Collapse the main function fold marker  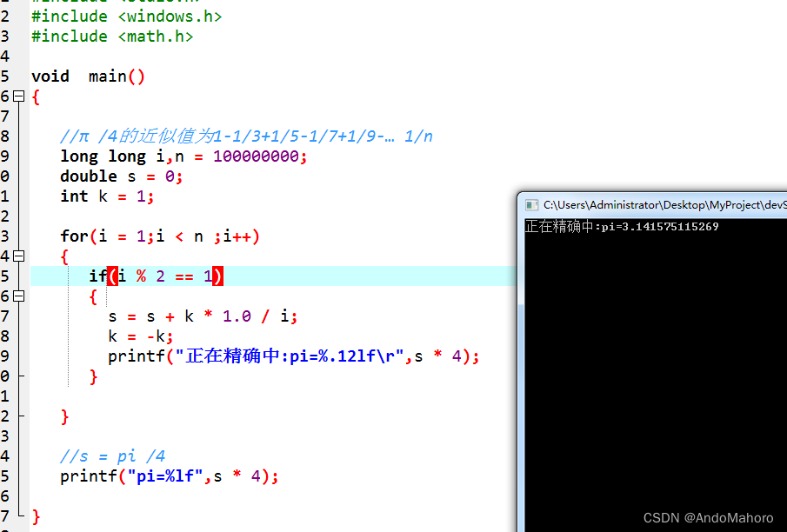click(x=18, y=96)
